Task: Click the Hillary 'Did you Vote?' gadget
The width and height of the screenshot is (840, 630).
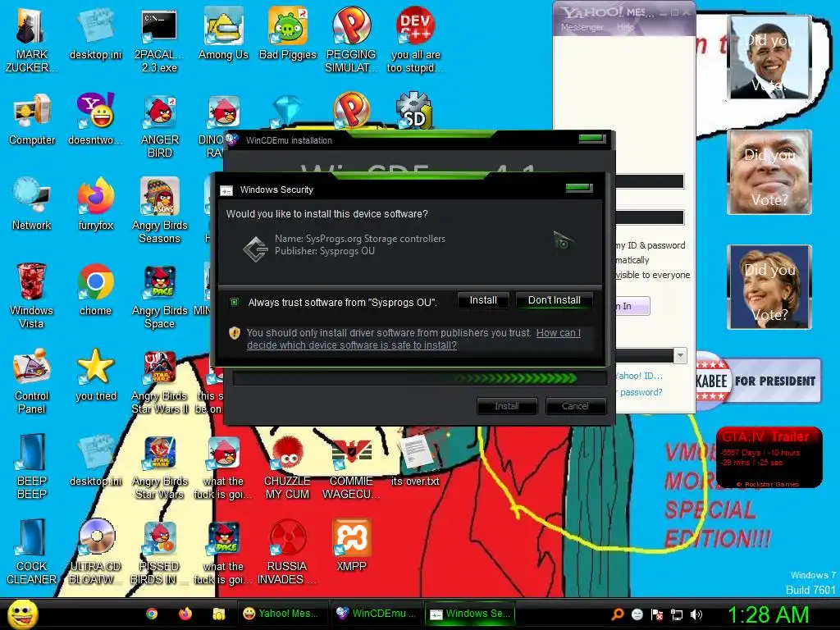Action: (x=769, y=286)
